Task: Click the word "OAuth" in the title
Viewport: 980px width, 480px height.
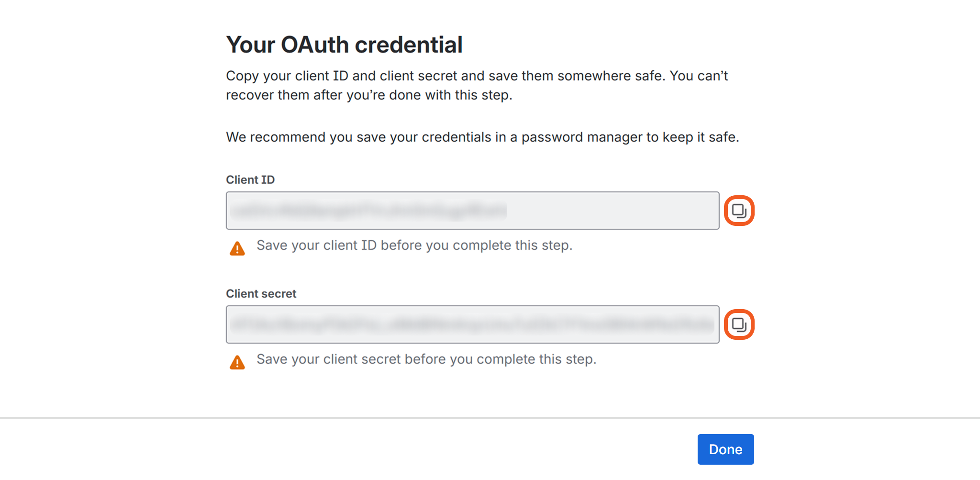Action: pyautogui.click(x=315, y=45)
